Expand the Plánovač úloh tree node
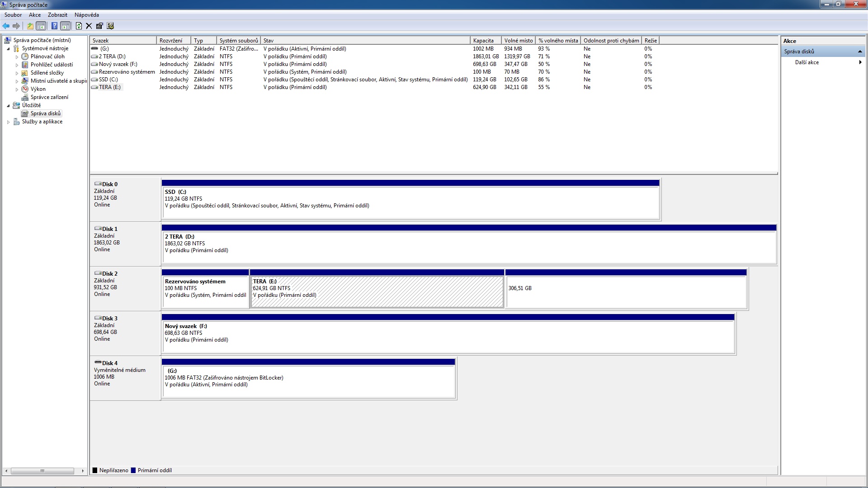Screen dimensions: 868x488 click(17, 57)
